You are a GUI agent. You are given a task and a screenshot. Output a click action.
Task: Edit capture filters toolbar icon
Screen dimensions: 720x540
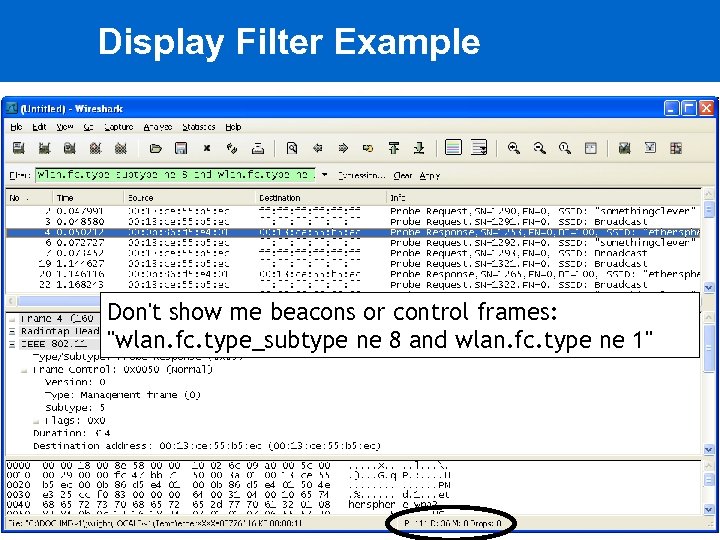pos(624,148)
